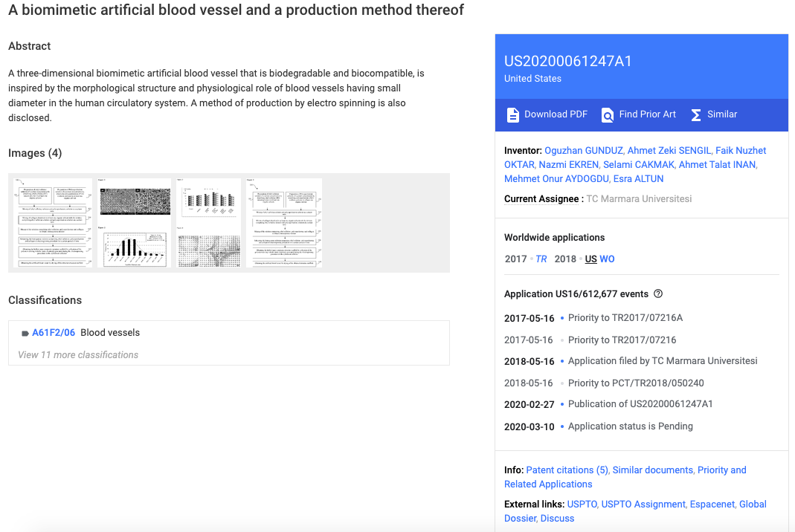Expand View 11 more classifications
Viewport: 795px width, 532px height.
[78, 354]
